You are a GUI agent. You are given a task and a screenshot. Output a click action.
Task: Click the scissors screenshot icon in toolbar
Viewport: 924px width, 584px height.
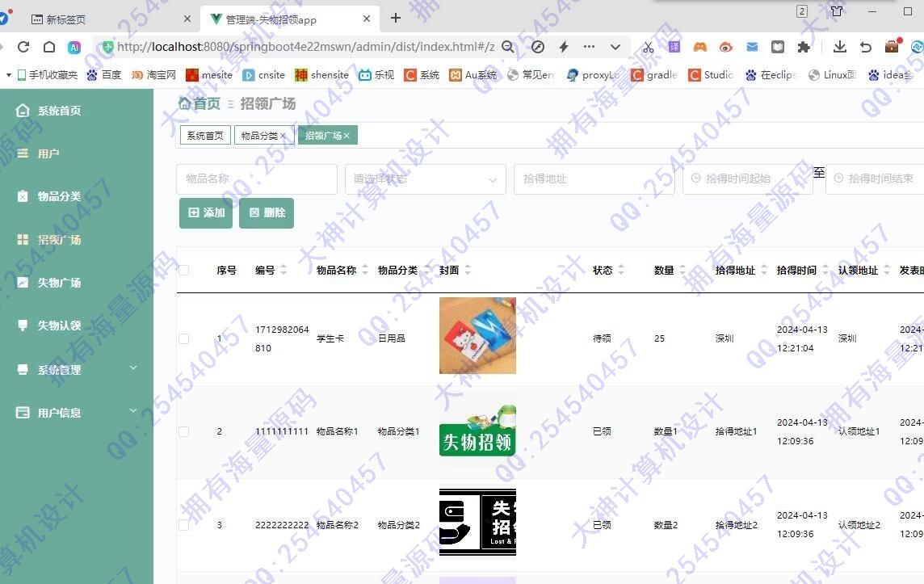[648, 48]
